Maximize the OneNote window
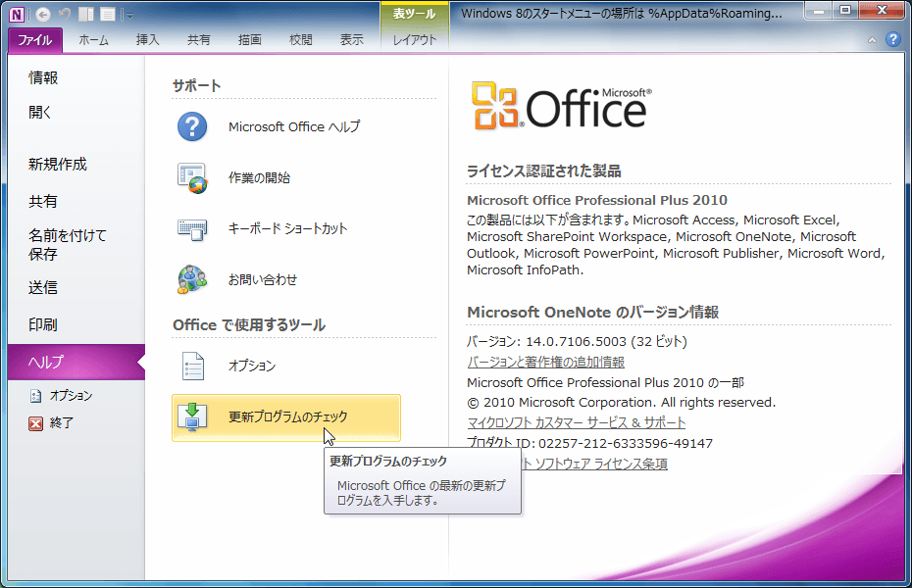 845,11
